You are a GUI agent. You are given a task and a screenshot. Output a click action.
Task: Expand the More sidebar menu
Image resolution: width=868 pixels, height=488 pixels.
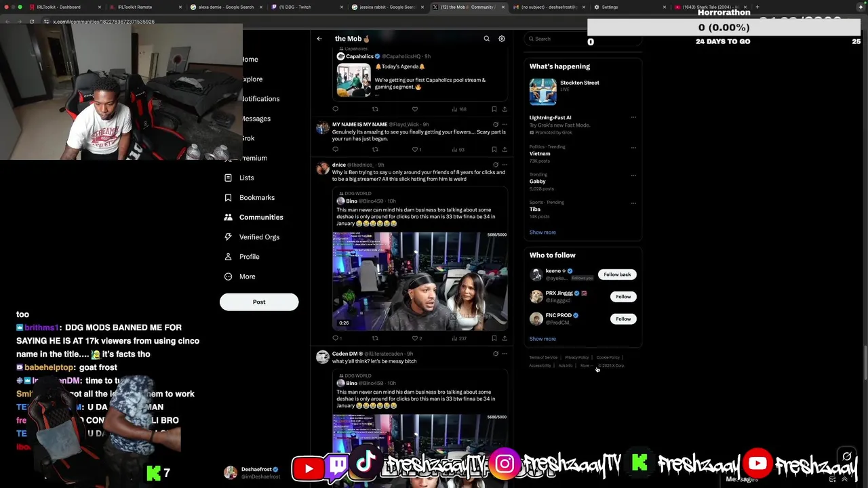(239, 277)
